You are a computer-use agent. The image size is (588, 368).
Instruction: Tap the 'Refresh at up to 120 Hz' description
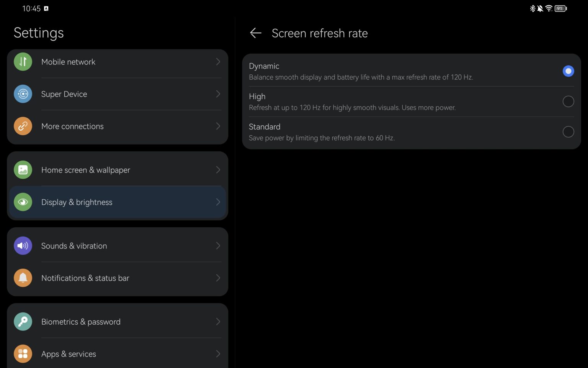pyautogui.click(x=352, y=108)
